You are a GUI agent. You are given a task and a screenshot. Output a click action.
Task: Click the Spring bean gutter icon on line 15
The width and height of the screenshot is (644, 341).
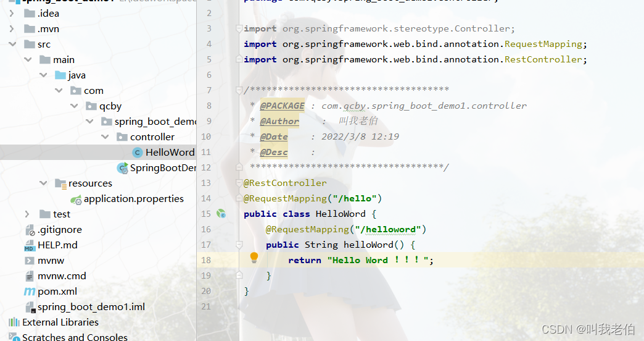[221, 214]
